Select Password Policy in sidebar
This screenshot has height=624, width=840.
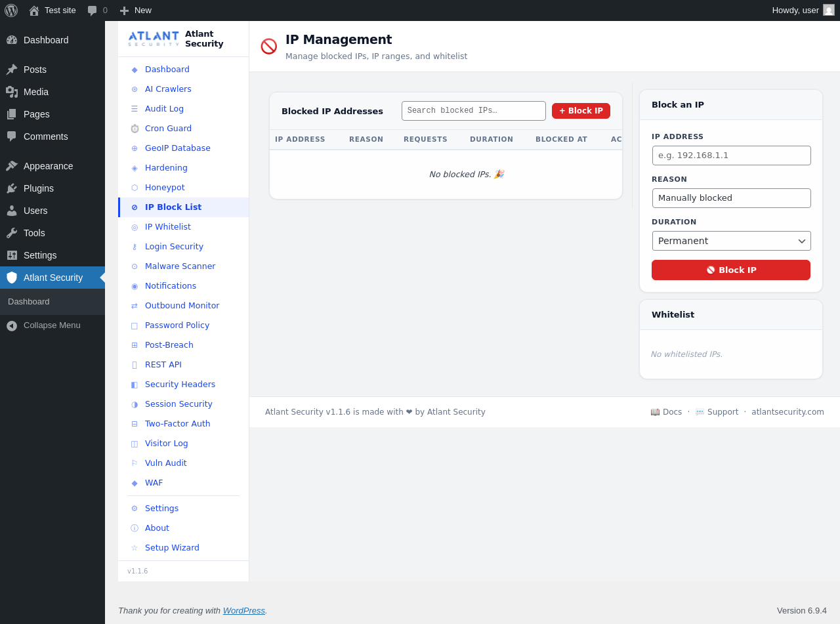pos(177,325)
